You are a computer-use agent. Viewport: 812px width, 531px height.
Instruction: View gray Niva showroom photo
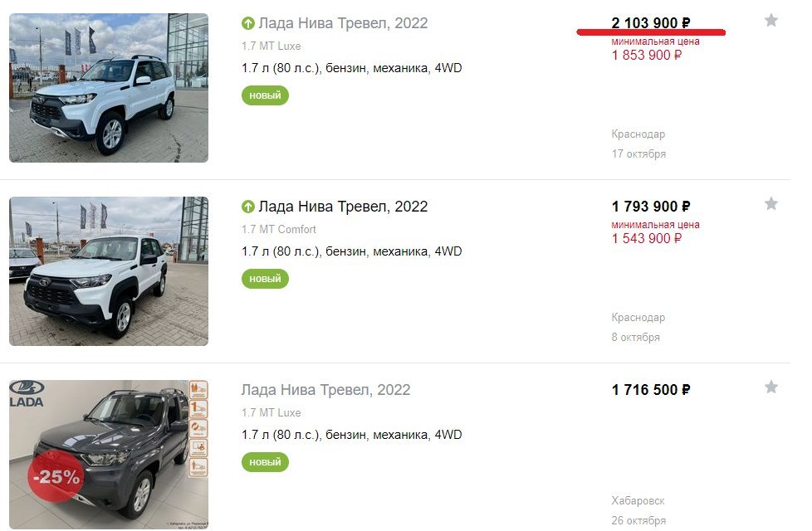[x=109, y=455]
